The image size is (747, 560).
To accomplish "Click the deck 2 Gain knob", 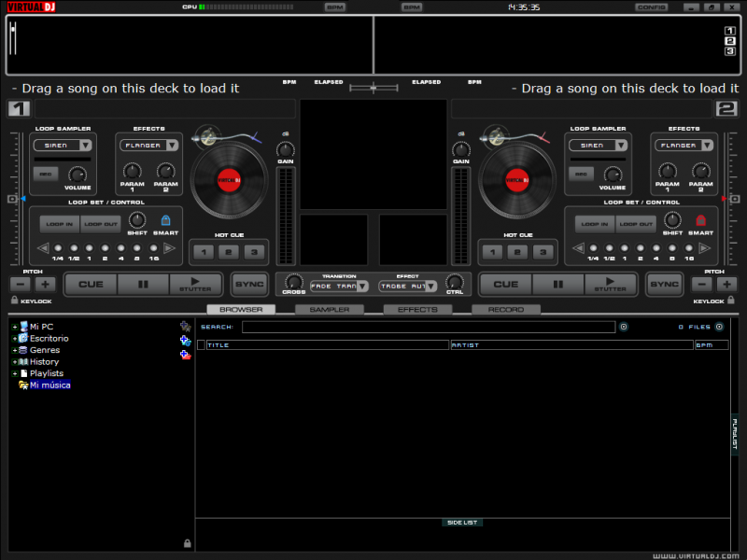I will point(460,150).
